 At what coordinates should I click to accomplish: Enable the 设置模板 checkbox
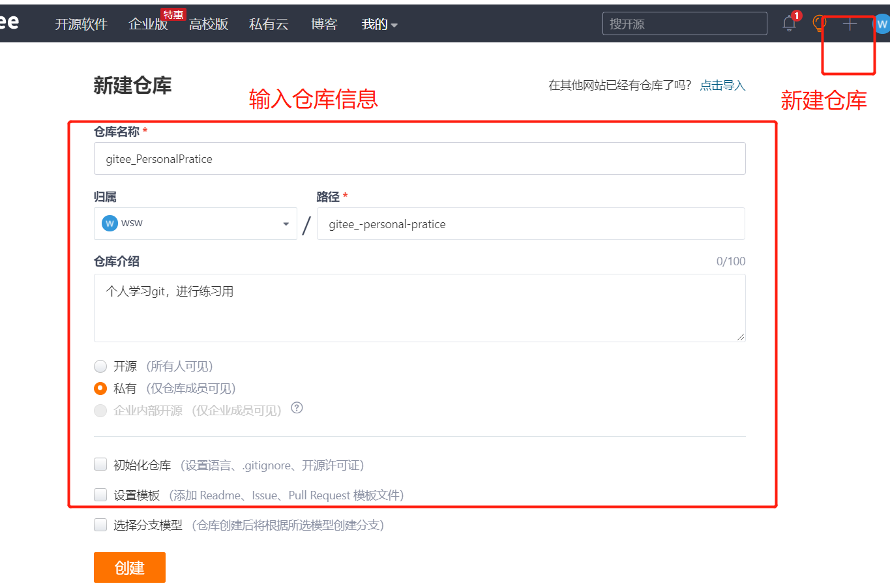point(100,495)
